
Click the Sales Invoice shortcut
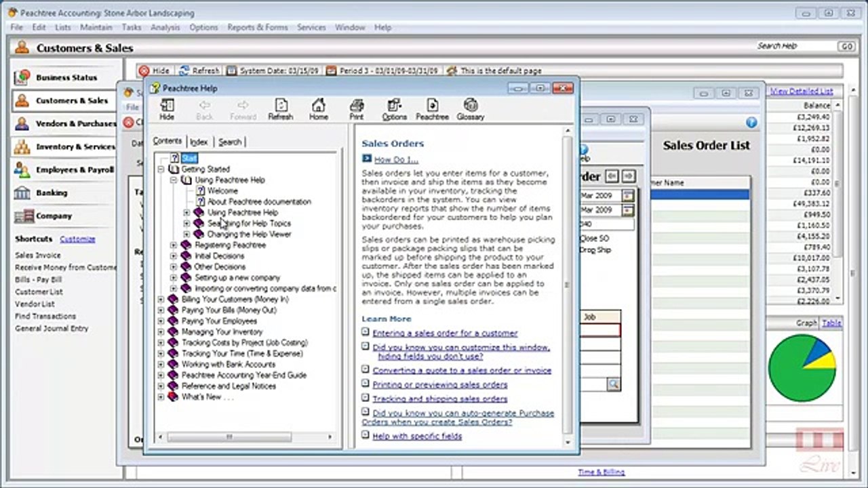38,256
